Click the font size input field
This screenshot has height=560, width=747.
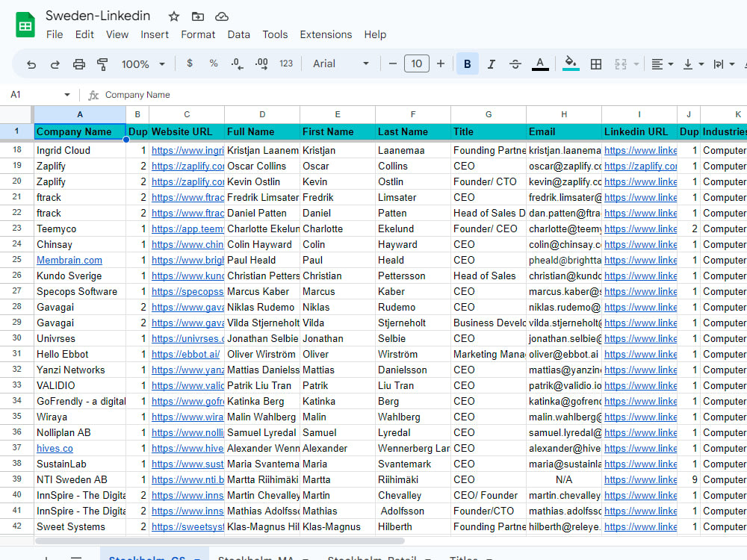tap(416, 63)
